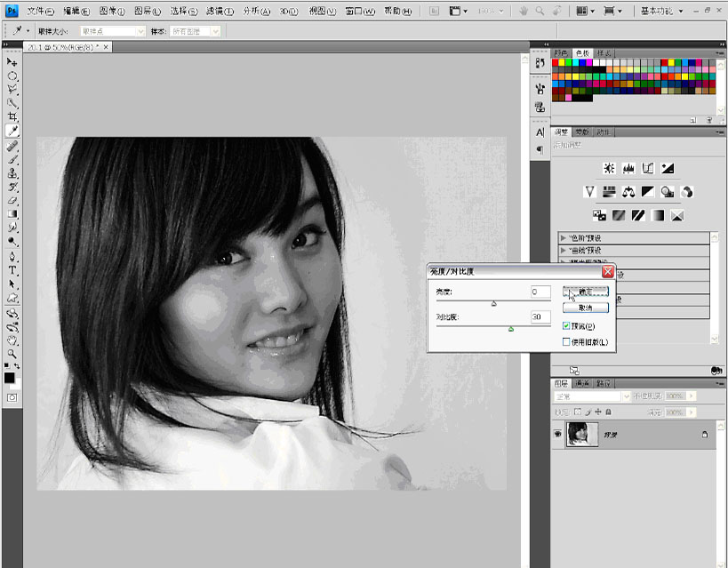Image resolution: width=728 pixels, height=568 pixels.
Task: Open the sample layers dropdown in options bar
Action: (195, 31)
